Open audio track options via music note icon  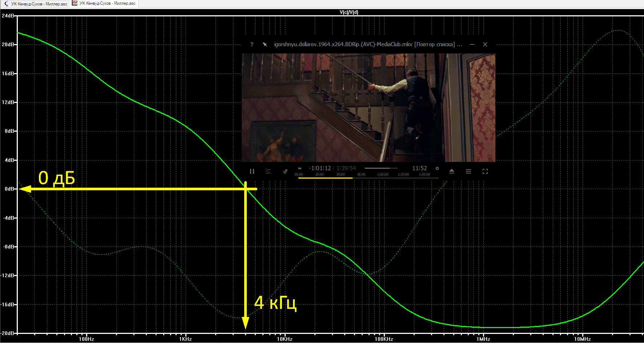tap(285, 171)
